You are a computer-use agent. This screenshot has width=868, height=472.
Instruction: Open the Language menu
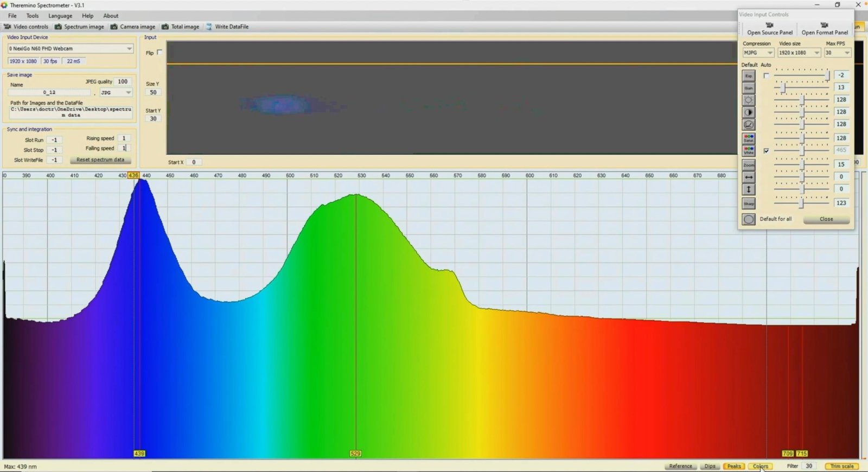pyautogui.click(x=60, y=16)
